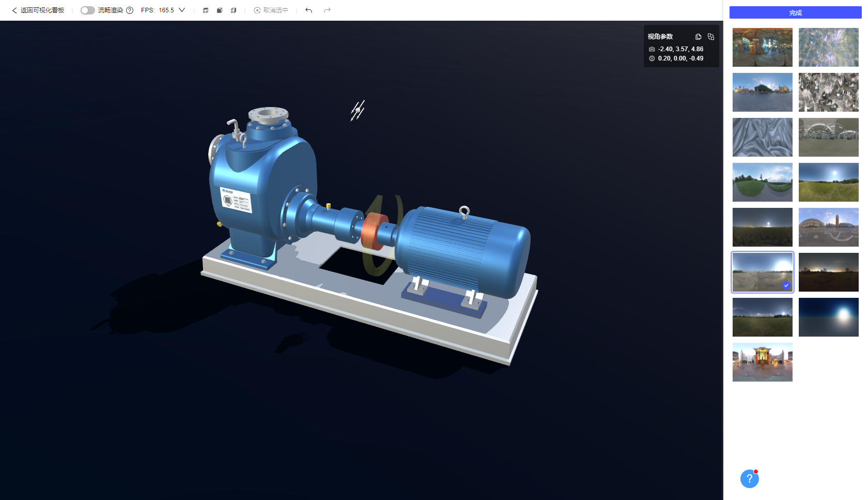This screenshot has height=500, width=868.
Task: Select the empty warehouse hall thumbnail
Action: point(829,137)
